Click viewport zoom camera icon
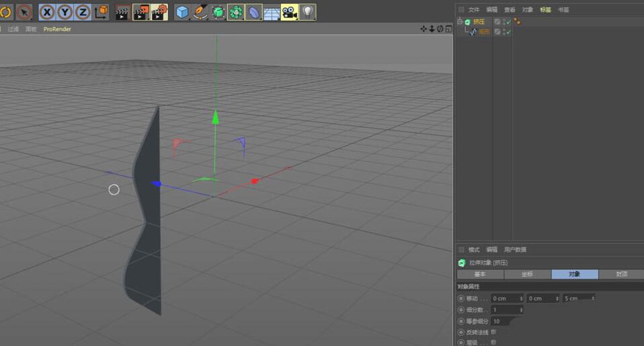 pos(432,29)
